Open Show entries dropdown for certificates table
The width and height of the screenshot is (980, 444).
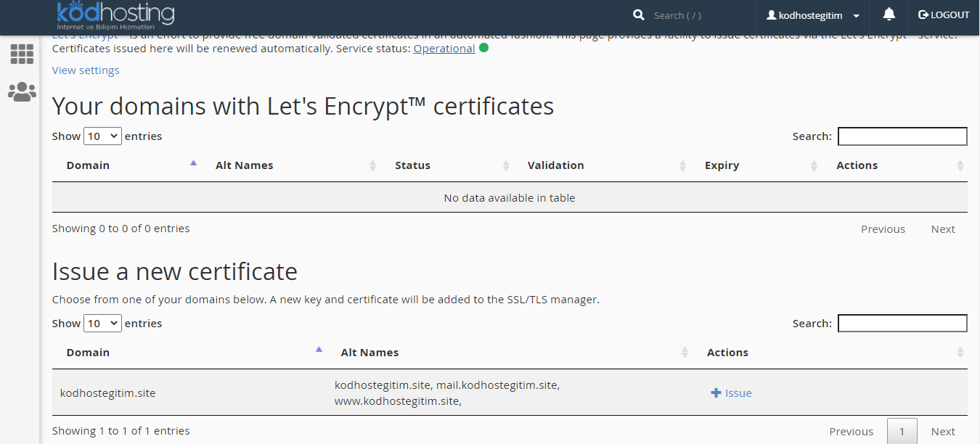pos(103,136)
